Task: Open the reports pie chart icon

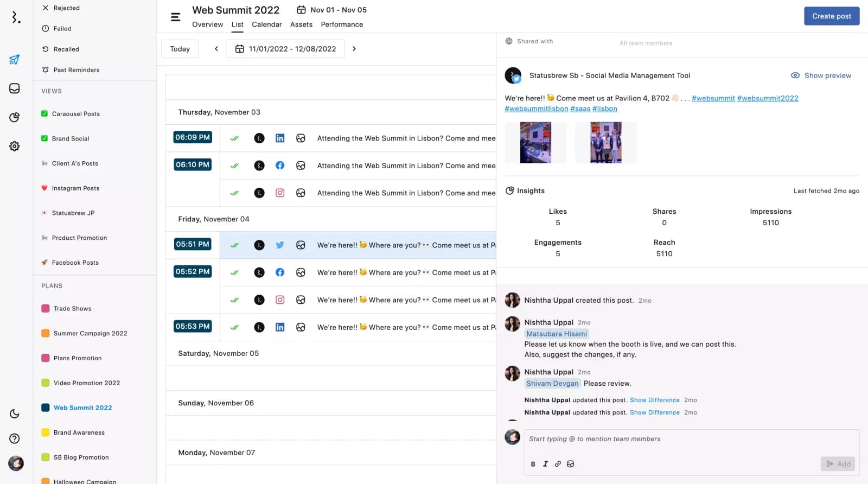Action: tap(15, 117)
